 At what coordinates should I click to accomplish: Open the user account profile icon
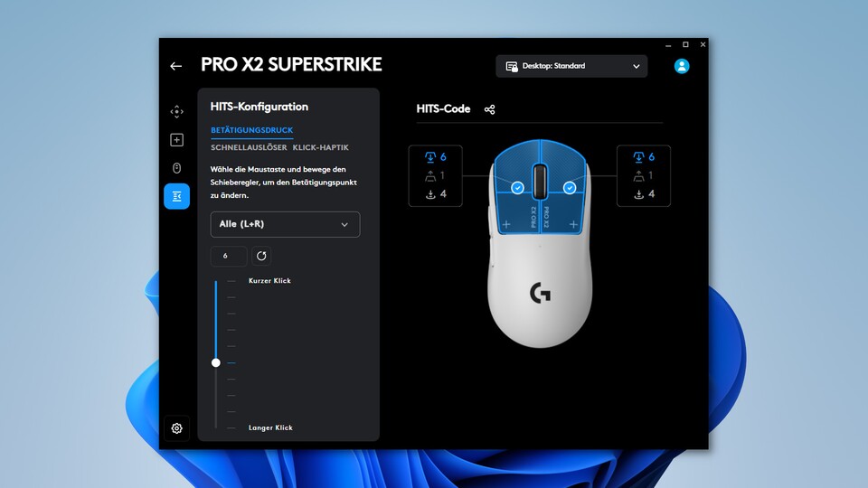(x=682, y=66)
